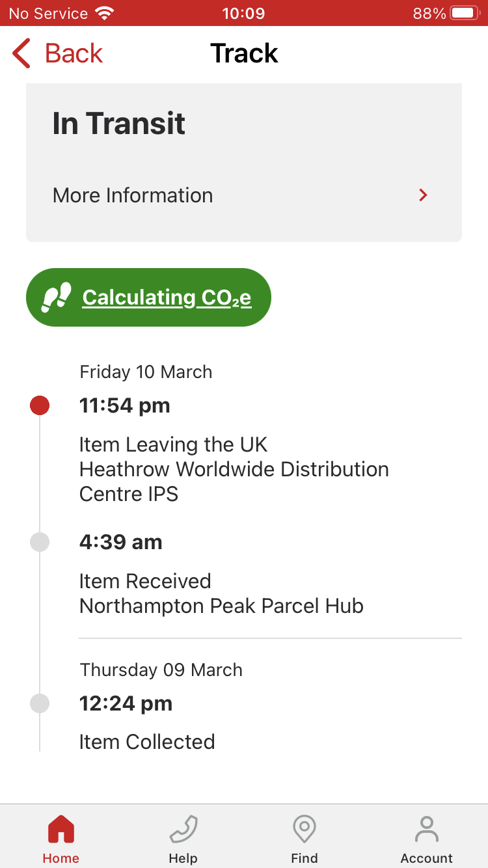Screen dimensions: 488x868
Task: Tap the Wi-Fi icon in the status bar
Action: pos(104,13)
